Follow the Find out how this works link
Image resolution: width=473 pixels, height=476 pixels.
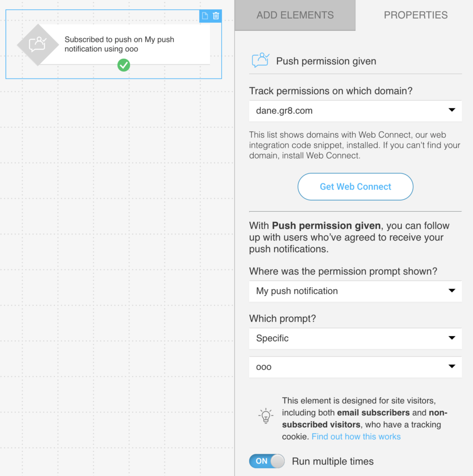point(356,436)
